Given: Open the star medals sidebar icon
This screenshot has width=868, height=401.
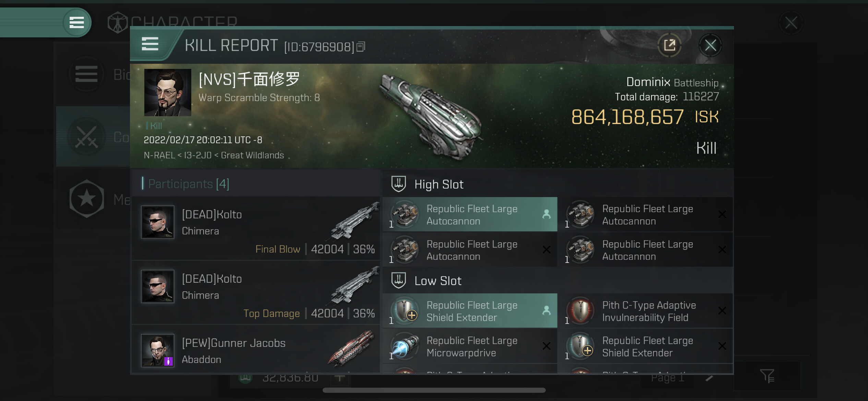Looking at the screenshot, I should coord(86,198).
